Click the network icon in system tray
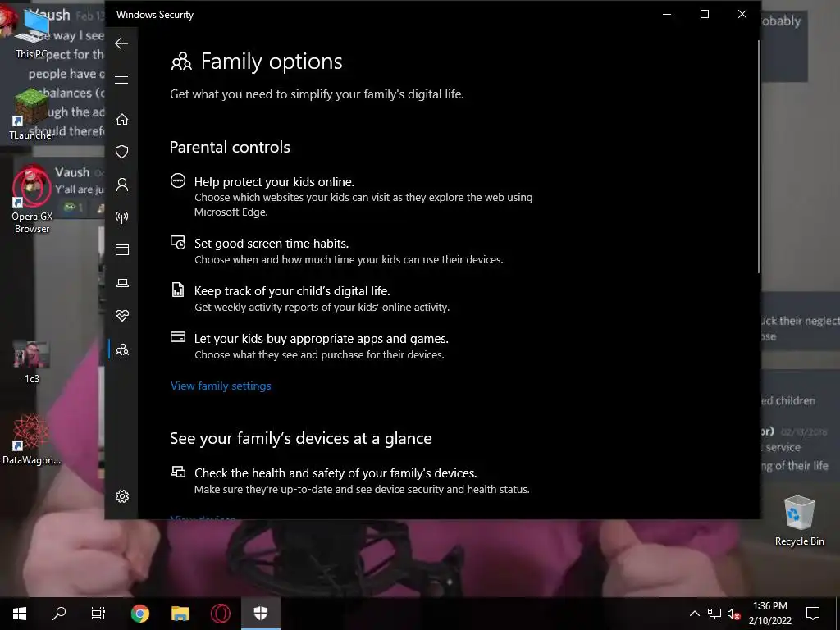Viewport: 840px width, 630px height. pos(714,614)
